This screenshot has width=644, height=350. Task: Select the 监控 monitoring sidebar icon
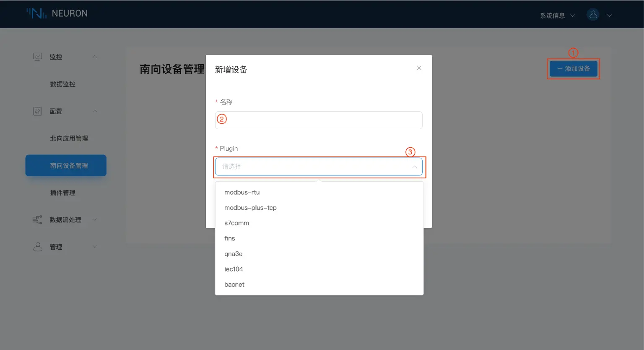point(37,56)
